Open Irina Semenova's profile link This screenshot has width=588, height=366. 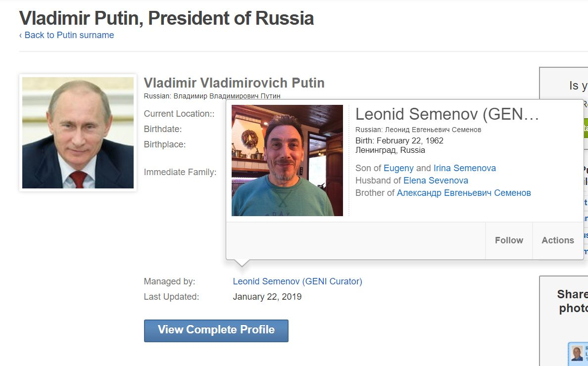(x=464, y=168)
